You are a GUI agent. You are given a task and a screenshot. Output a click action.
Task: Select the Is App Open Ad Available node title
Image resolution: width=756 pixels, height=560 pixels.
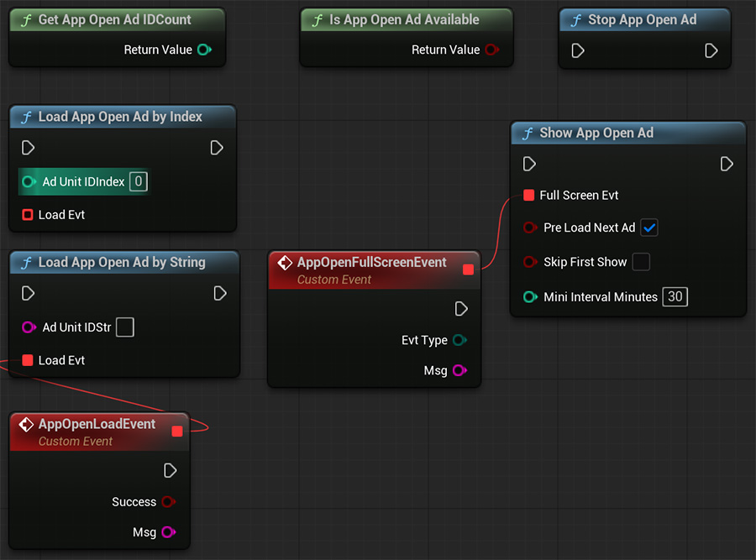pos(404,20)
